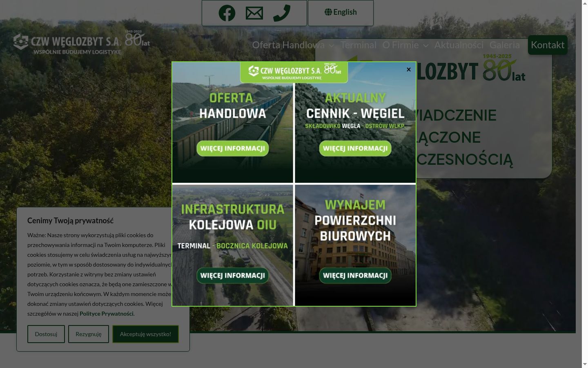Click the page scrollbar up arrow
Screen dimensions: 588x368
585,3
